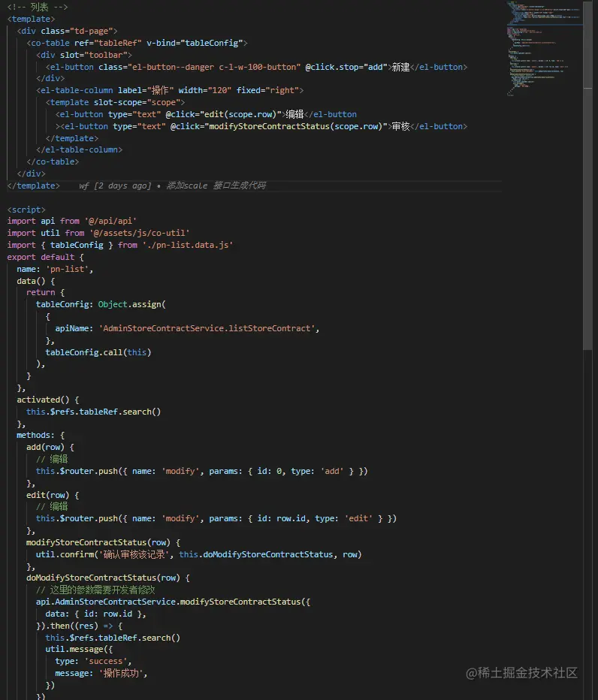Image resolution: width=598 pixels, height=700 pixels.
Task: Click 'tableConfig: Object.assign(' line
Action: pos(101,305)
